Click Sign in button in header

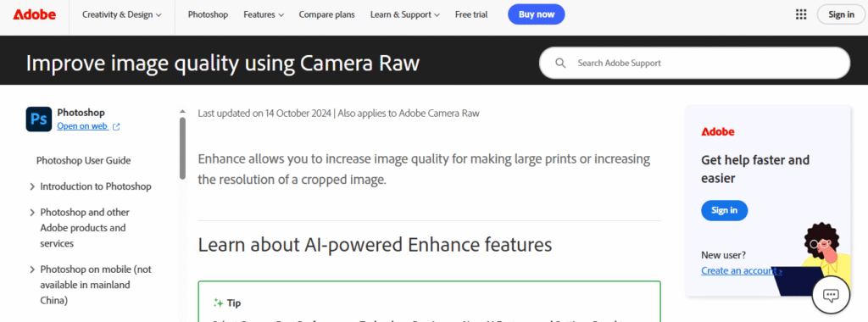pos(841,14)
